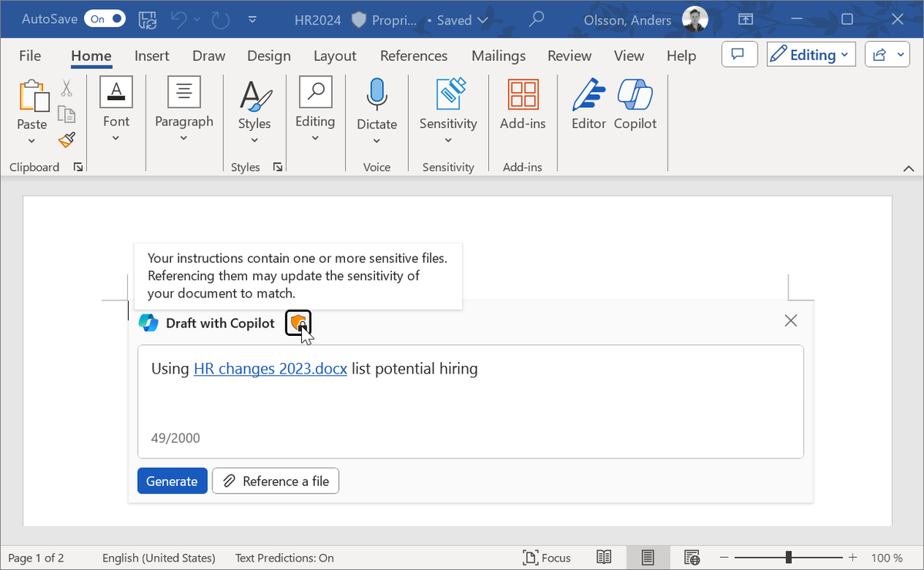Open the Paragraph group icon
The width and height of the screenshot is (924, 570).
184,92
